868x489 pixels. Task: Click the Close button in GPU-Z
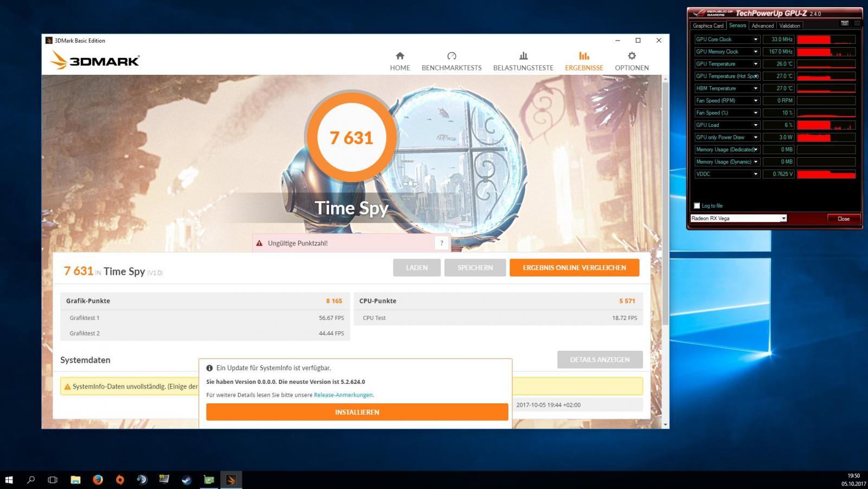pyautogui.click(x=843, y=218)
